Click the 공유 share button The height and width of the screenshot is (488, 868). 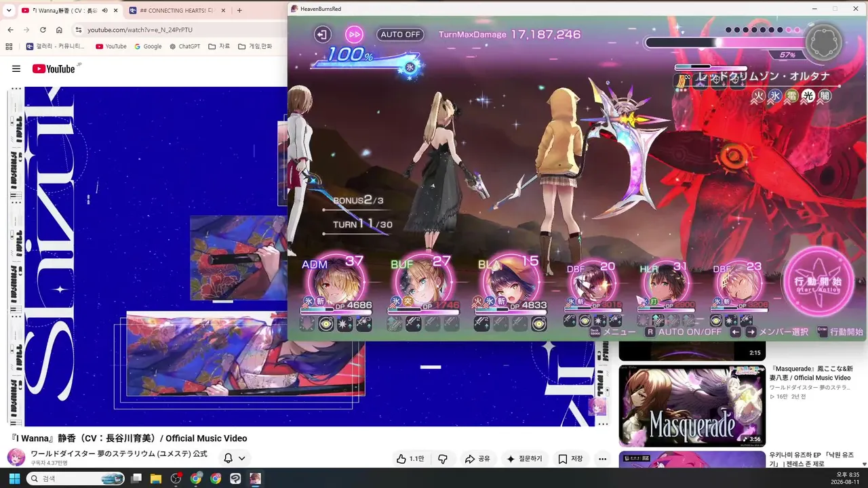477,459
